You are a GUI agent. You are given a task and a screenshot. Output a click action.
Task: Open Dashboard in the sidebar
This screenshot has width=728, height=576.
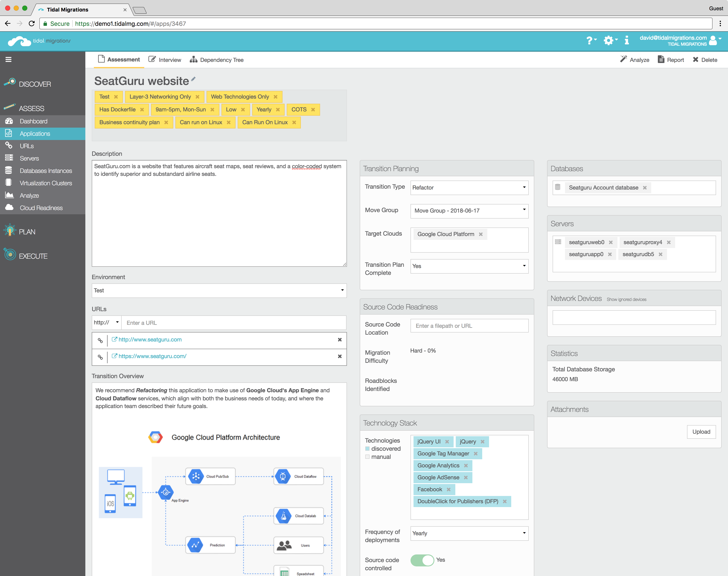point(42,121)
